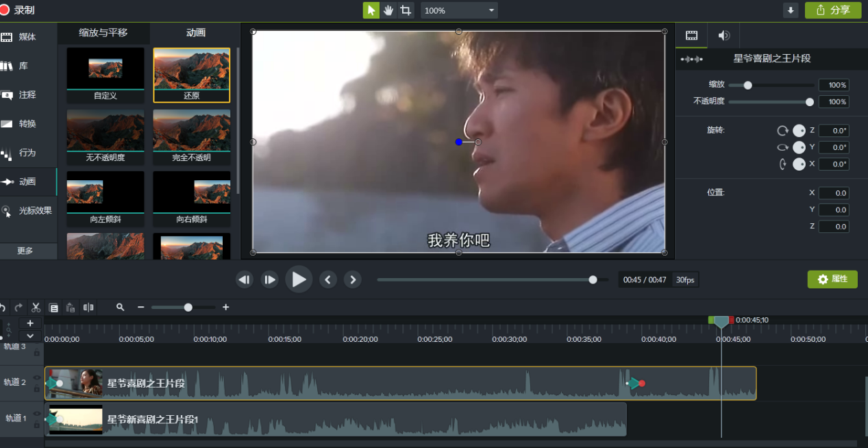
Task: Expand the track options chevron below plus
Action: pos(30,336)
